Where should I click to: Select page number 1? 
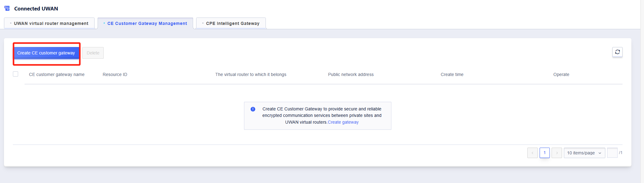coord(545,153)
